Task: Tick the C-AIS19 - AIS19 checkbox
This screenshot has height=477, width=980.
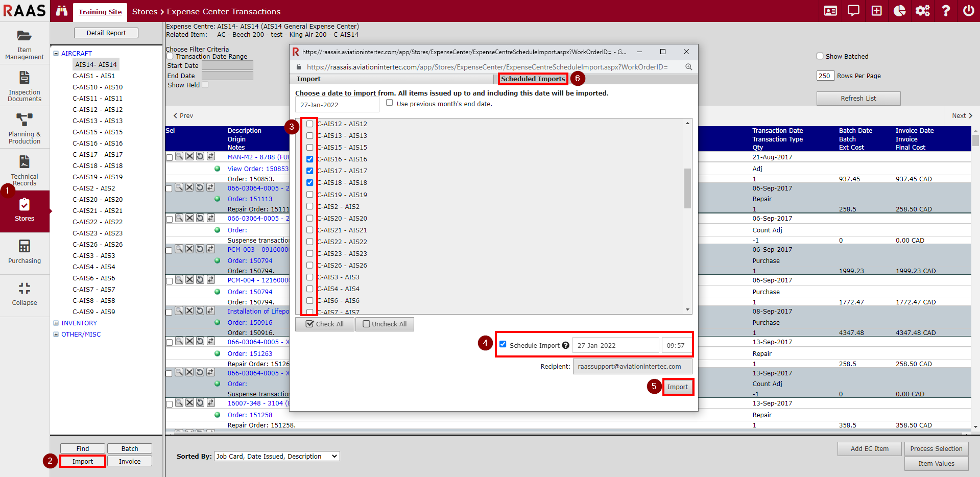Action: pos(310,195)
